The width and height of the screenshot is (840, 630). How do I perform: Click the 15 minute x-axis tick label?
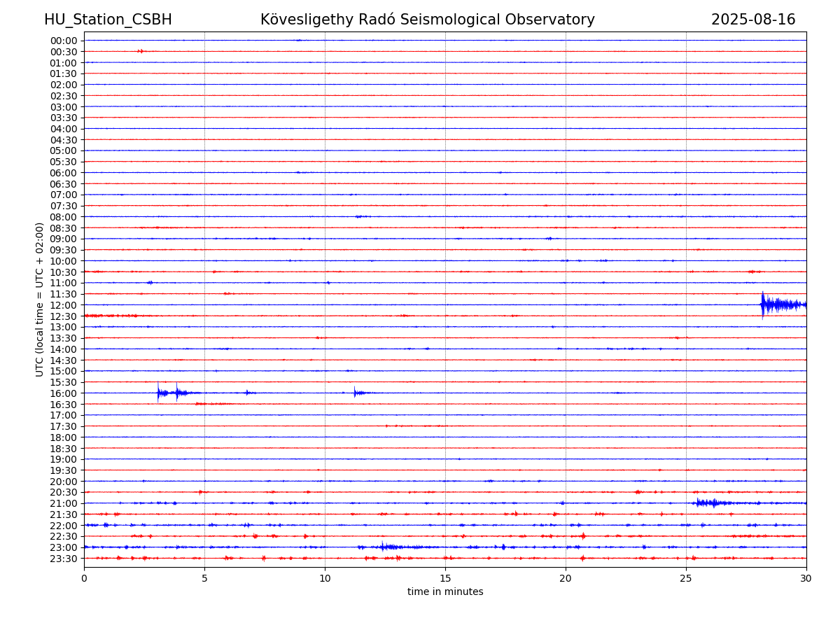click(445, 579)
